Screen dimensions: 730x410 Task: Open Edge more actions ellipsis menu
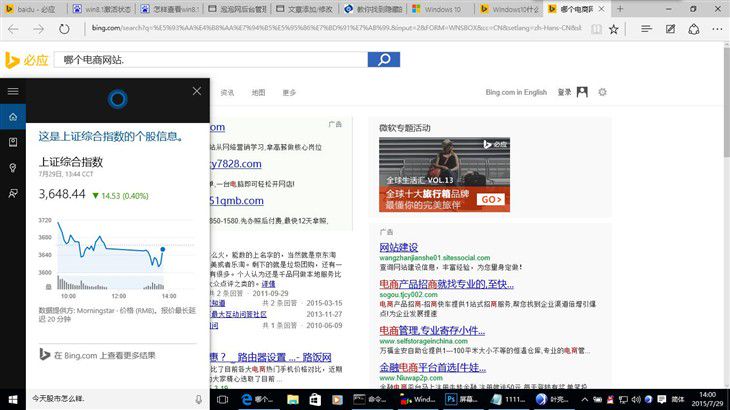click(717, 29)
